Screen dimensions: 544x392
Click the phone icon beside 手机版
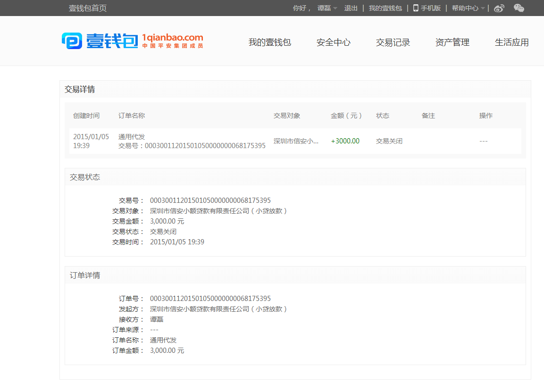point(416,8)
